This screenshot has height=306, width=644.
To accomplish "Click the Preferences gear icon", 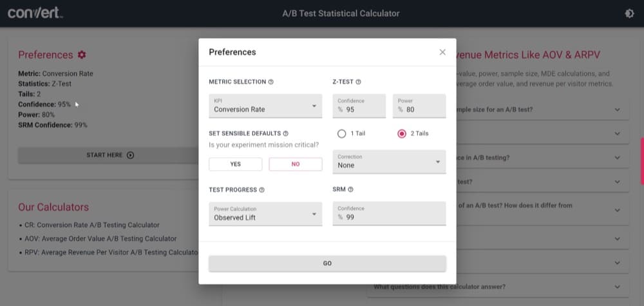I will 82,55.
